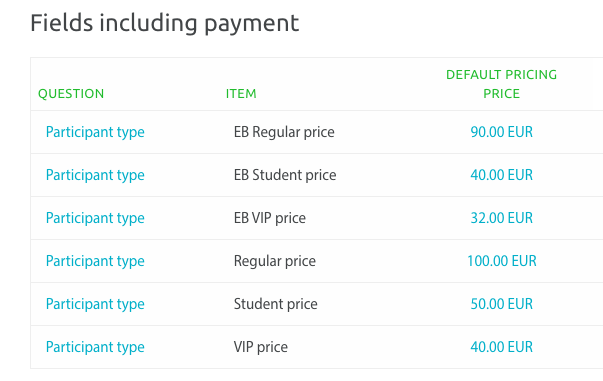Open Participant type link beside VIP price

[95, 348]
